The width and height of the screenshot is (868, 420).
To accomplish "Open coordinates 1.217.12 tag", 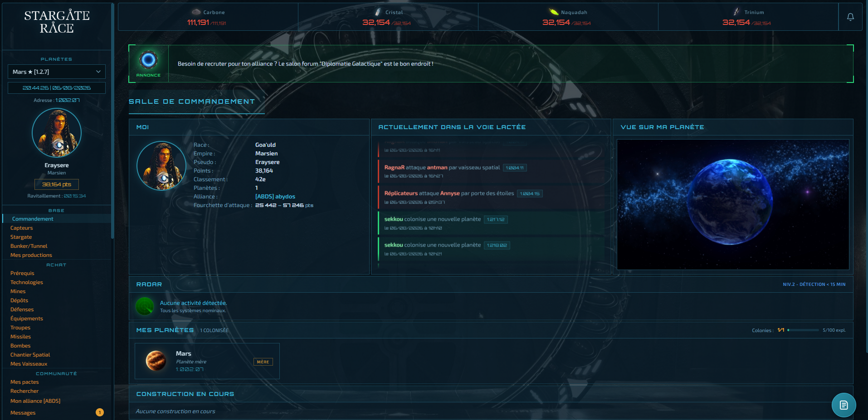I will (496, 219).
